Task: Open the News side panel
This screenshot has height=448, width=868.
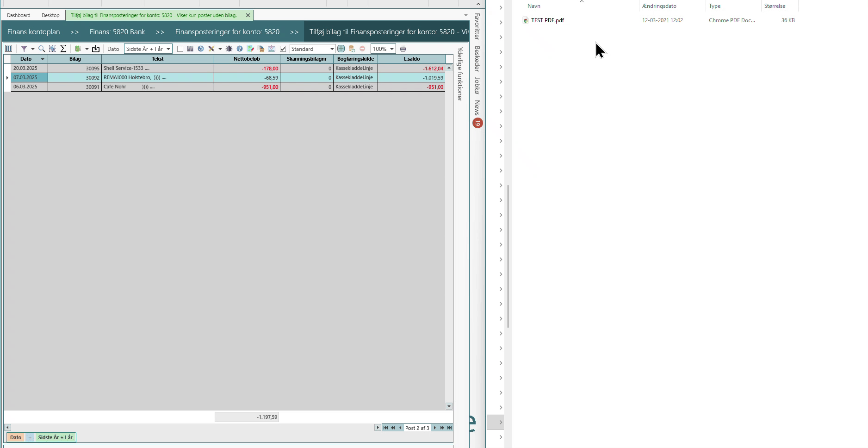Action: (x=477, y=108)
